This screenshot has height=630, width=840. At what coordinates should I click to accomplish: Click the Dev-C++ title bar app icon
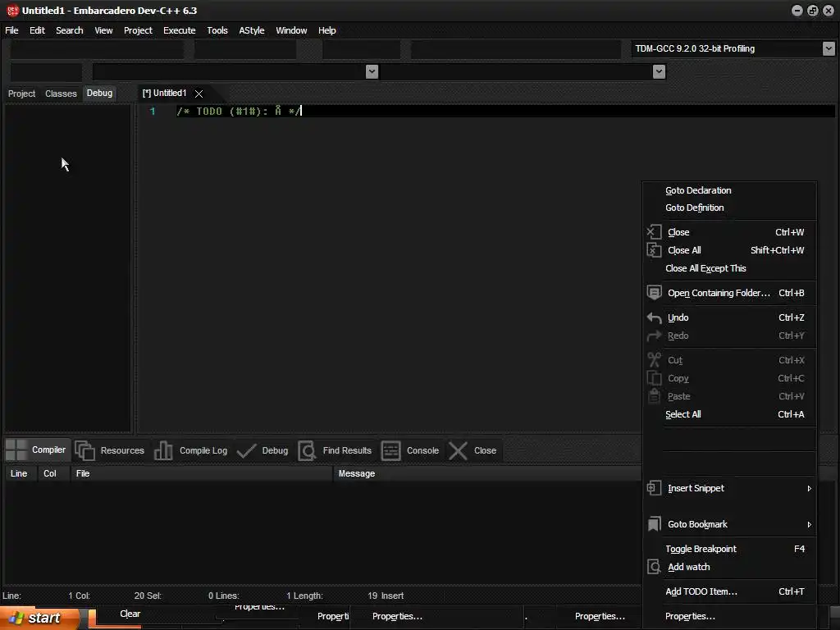pyautogui.click(x=12, y=11)
